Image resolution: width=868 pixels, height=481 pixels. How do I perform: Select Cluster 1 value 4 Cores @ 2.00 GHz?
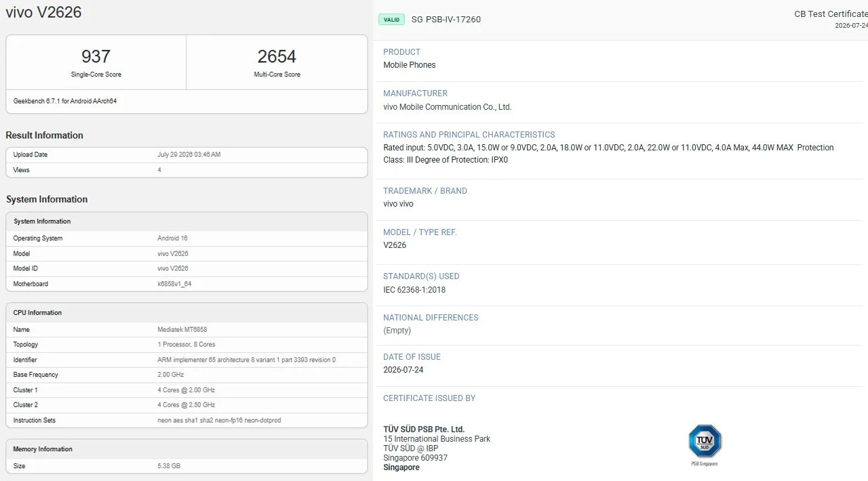pos(186,390)
